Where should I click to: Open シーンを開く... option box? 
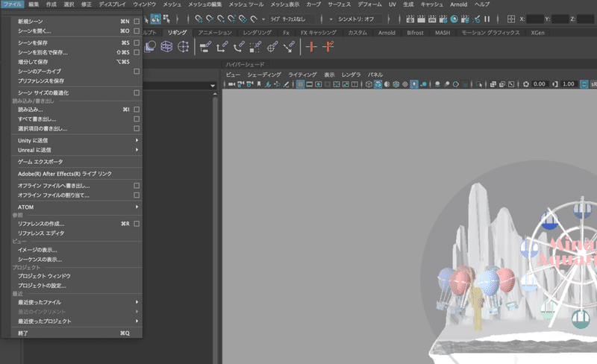[137, 31]
